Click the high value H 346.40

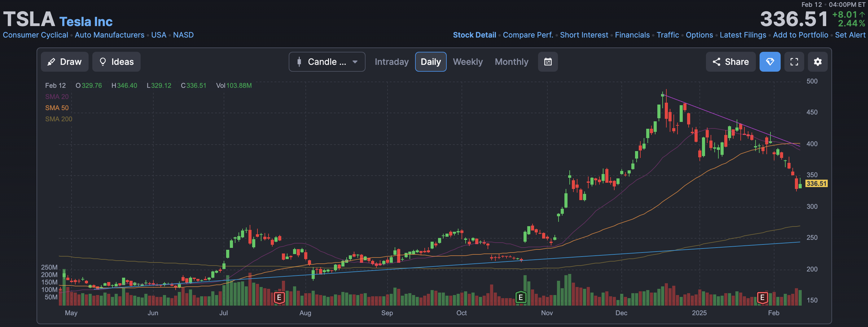click(124, 86)
